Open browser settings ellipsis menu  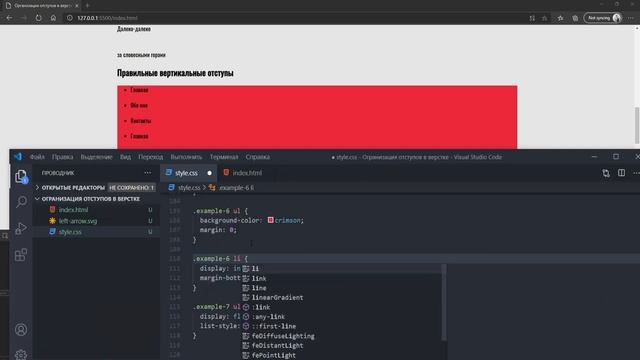[631, 18]
